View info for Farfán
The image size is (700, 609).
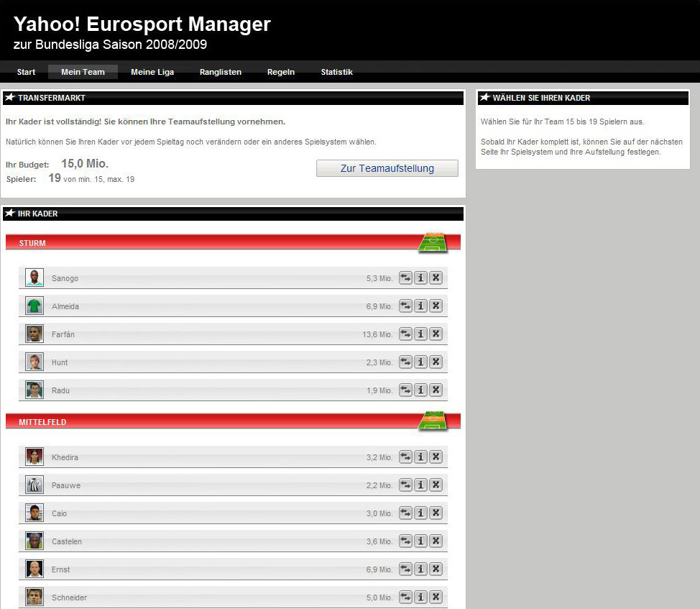point(420,334)
